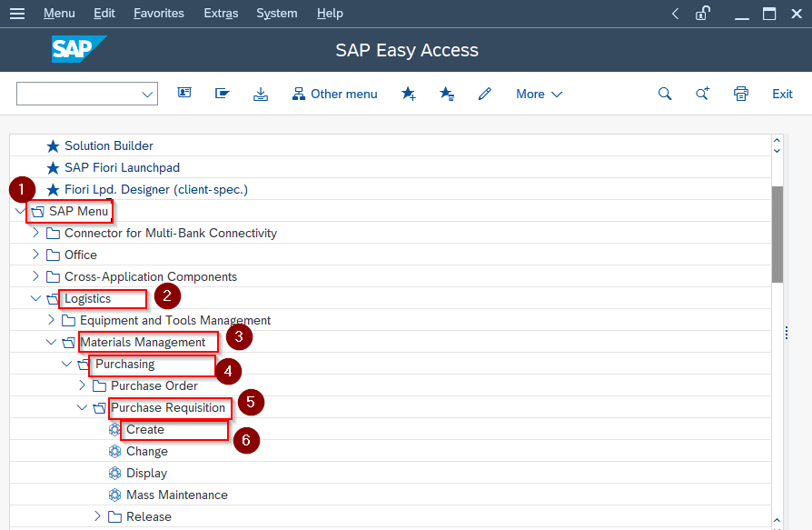Viewport: 812px width, 530px height.
Task: Collapse the Materials Management node
Action: tap(51, 342)
